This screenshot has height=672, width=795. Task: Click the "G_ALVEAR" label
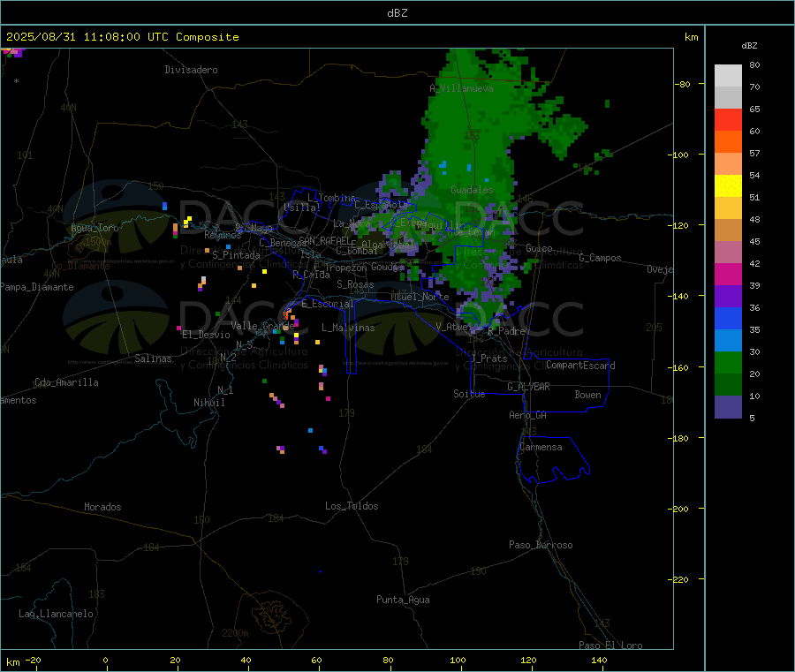pos(528,387)
